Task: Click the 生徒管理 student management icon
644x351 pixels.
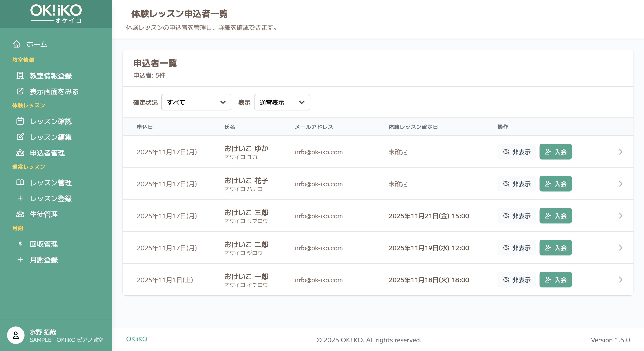Action: click(20, 214)
